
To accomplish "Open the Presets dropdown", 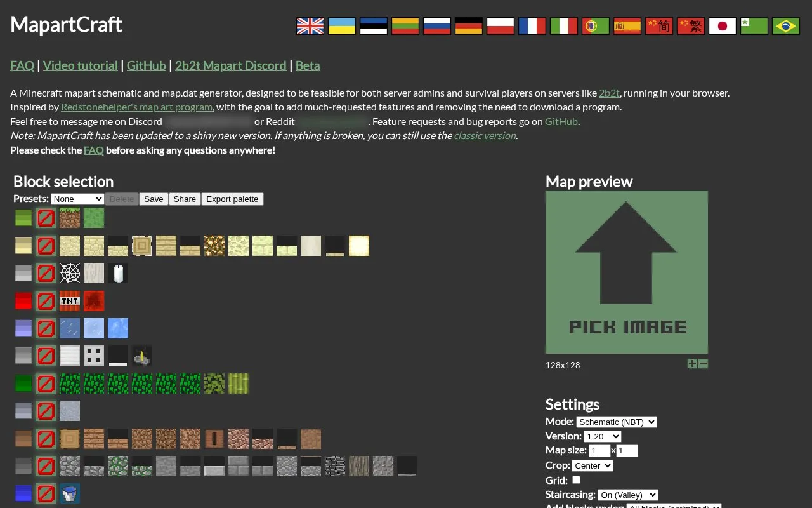I will tap(77, 199).
